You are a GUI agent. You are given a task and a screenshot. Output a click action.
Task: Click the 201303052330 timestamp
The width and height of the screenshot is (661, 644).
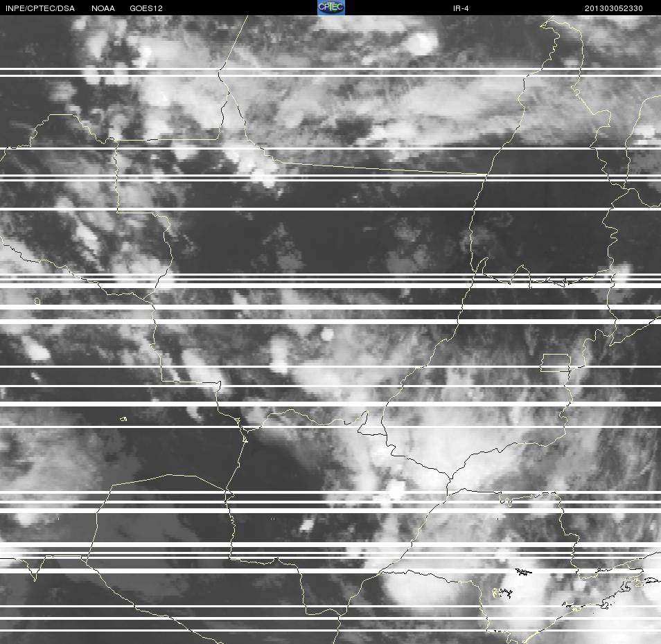tap(613, 8)
